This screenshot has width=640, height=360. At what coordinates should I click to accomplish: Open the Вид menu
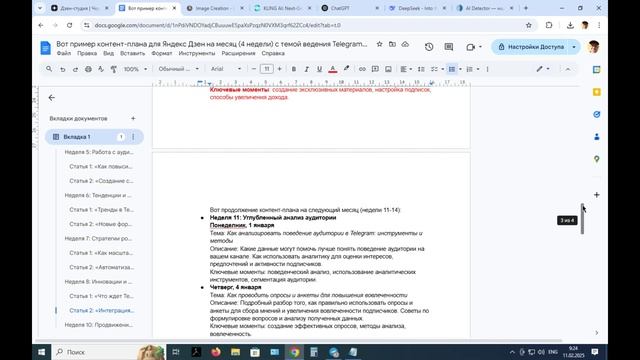(109, 53)
